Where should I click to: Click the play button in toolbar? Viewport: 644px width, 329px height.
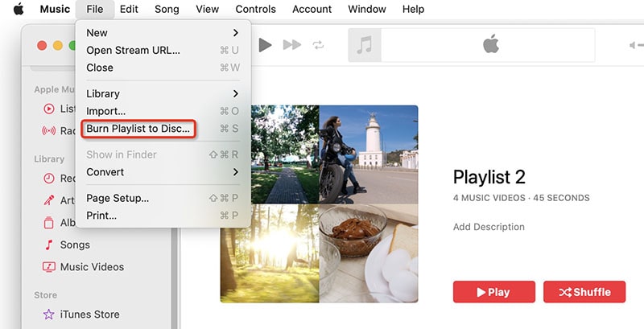tap(266, 45)
